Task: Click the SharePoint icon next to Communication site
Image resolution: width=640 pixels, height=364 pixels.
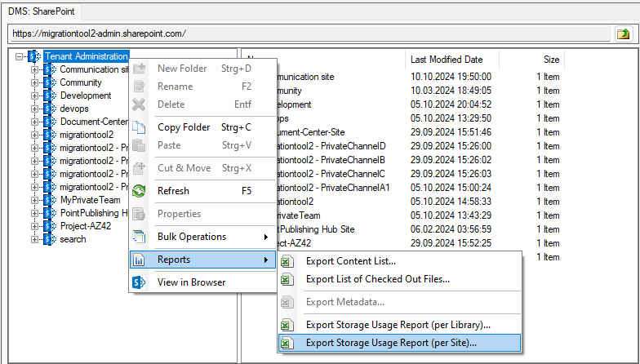Action: 51,69
